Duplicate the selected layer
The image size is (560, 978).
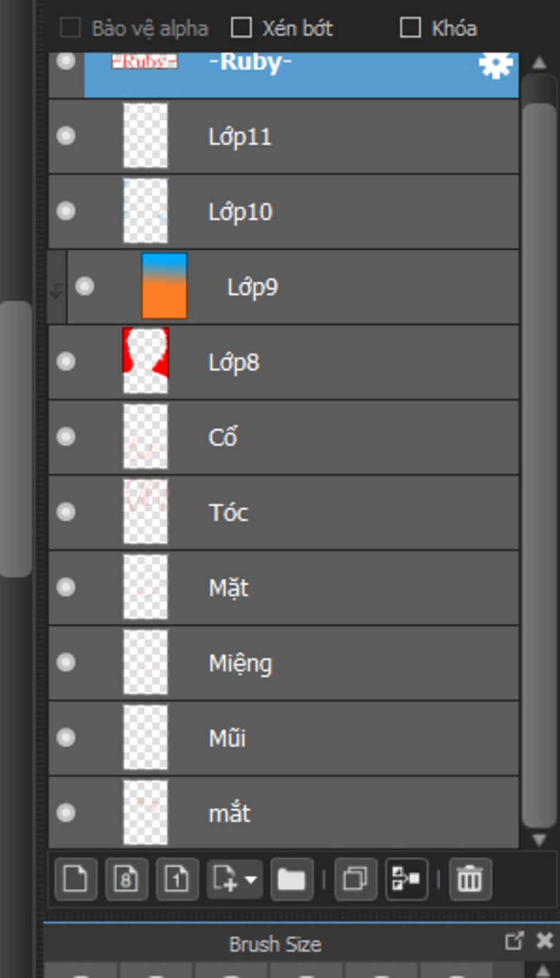355,879
